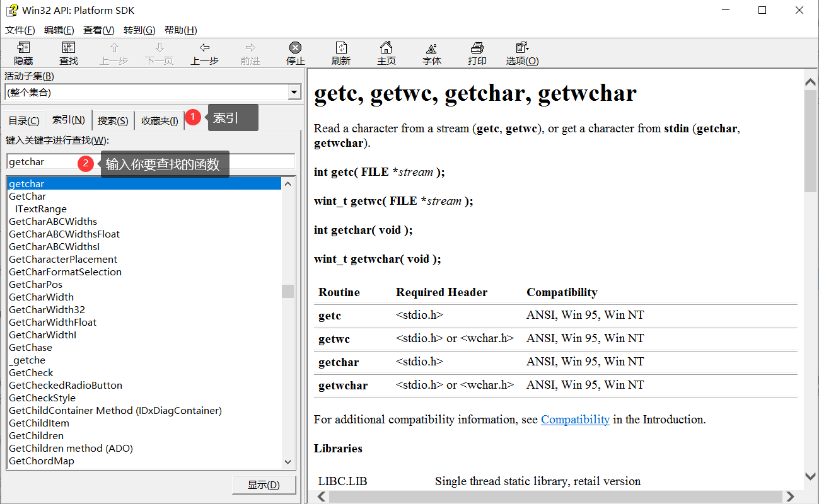The image size is (819, 504).
Task: Open the 转到(G) menu
Action: click(139, 30)
